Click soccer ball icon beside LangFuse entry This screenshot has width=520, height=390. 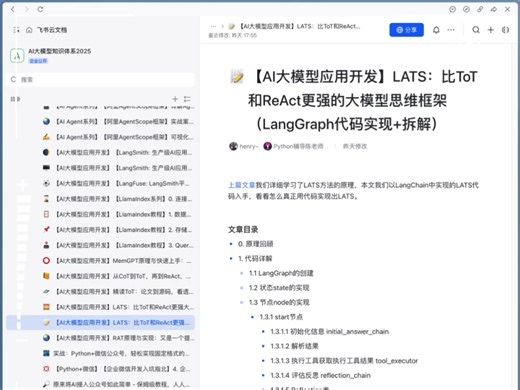pos(46,183)
